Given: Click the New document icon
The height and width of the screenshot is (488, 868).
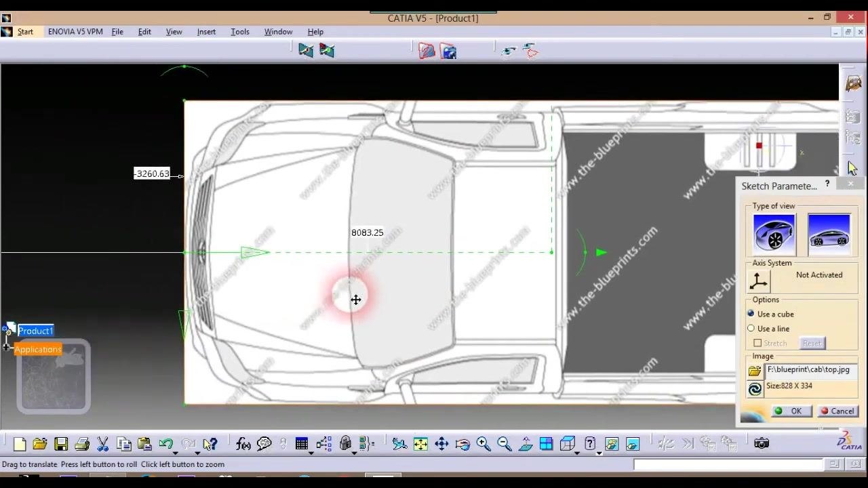Looking at the screenshot, I should (x=19, y=444).
